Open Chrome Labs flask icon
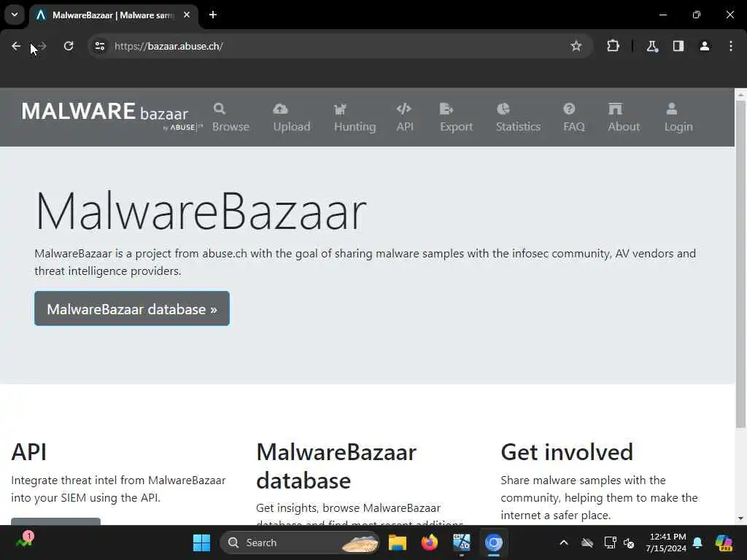This screenshot has height=560, width=747. click(x=652, y=46)
